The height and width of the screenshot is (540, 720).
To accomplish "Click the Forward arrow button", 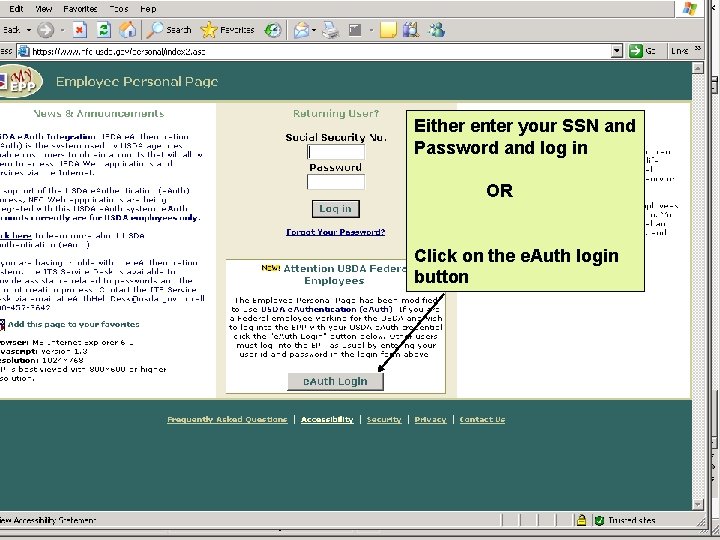I will point(45,30).
